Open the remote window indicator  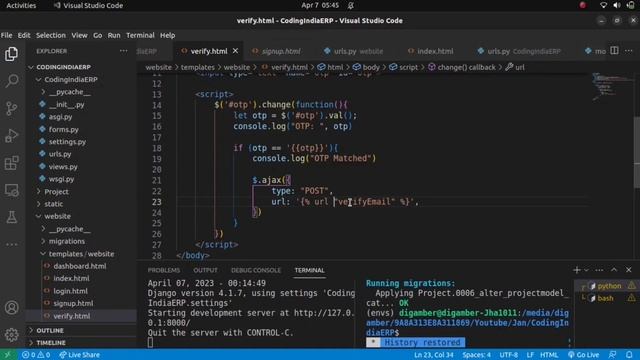[x=7, y=355]
